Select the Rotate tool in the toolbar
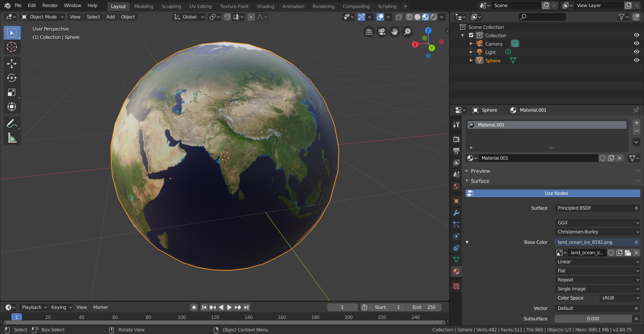 coord(12,78)
